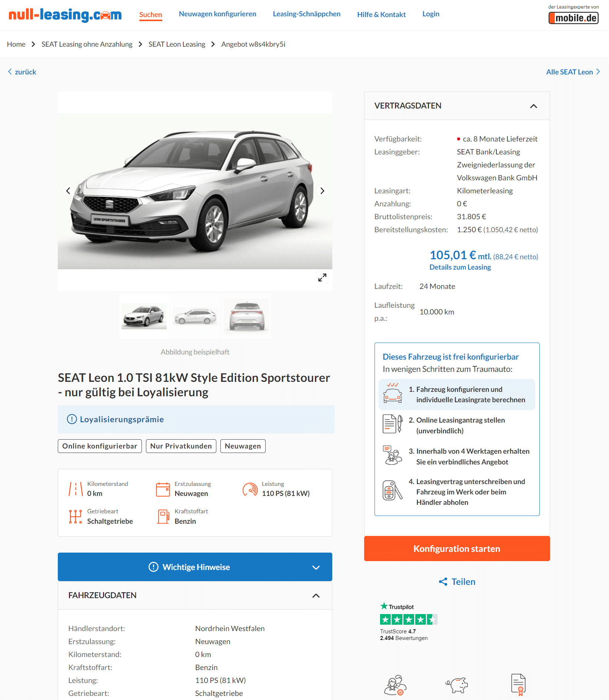Click the advisor people icon at bottom
The height and width of the screenshot is (700, 609).
click(x=395, y=684)
